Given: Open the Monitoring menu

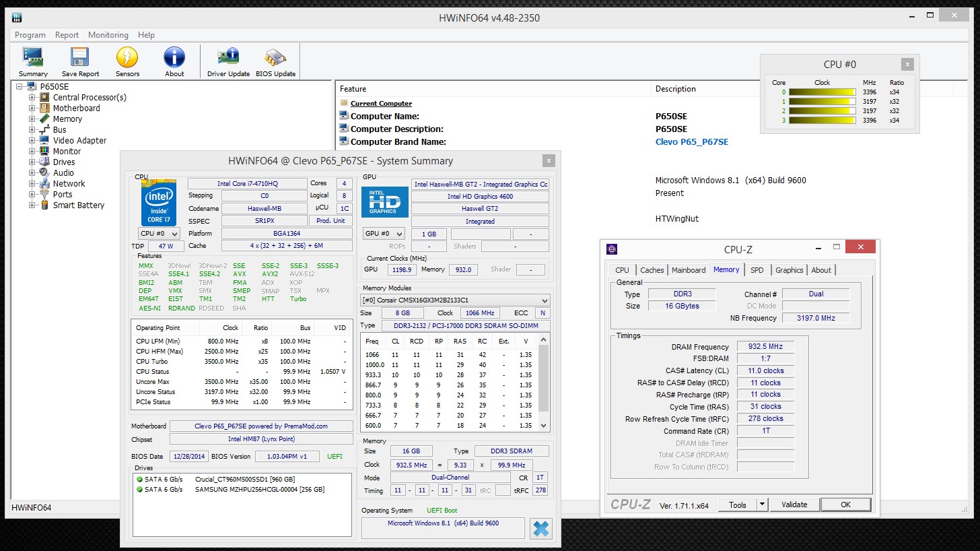Looking at the screenshot, I should coord(108,35).
